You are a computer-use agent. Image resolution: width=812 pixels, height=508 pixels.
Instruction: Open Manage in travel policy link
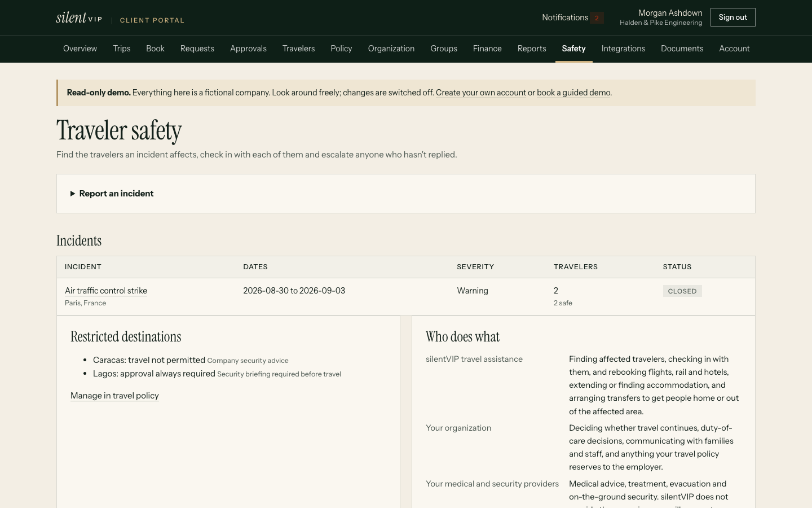[114, 396]
